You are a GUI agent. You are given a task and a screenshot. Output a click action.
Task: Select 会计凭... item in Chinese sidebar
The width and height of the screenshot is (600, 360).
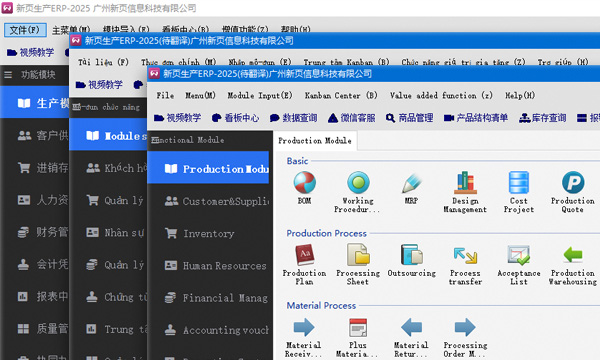(35, 264)
